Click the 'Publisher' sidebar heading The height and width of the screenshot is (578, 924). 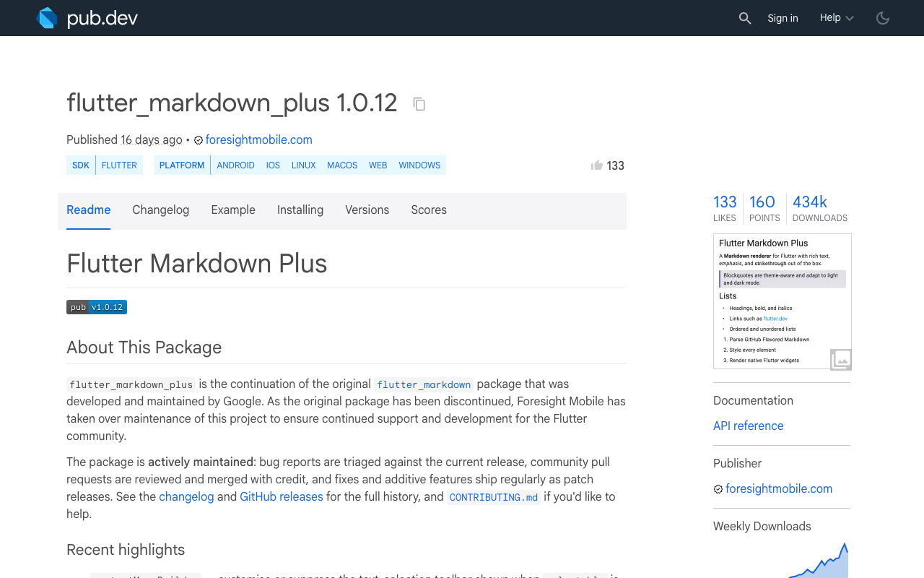tap(737, 464)
